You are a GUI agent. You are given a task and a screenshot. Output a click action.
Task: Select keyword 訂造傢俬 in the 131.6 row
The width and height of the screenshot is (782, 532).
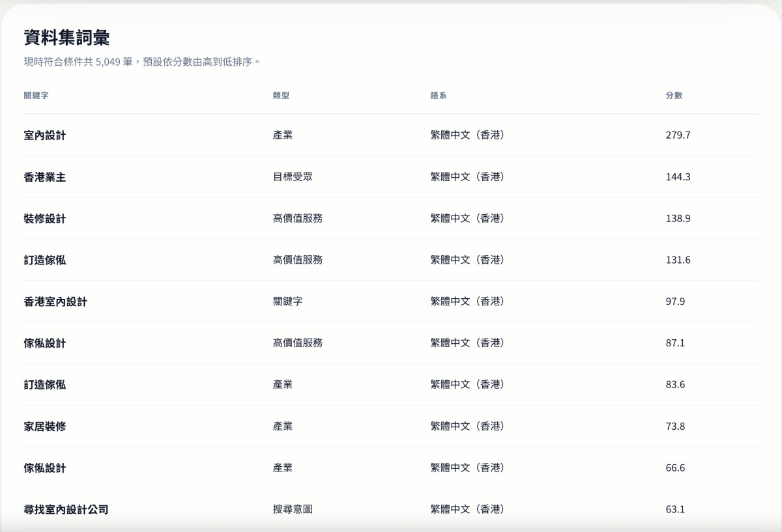click(x=45, y=260)
